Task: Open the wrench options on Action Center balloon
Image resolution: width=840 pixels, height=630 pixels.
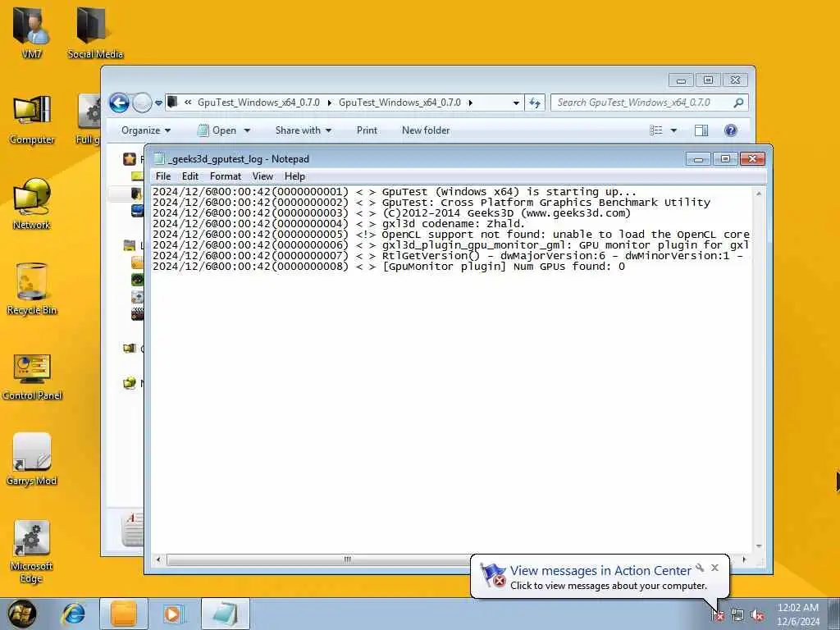Action: click(x=700, y=568)
